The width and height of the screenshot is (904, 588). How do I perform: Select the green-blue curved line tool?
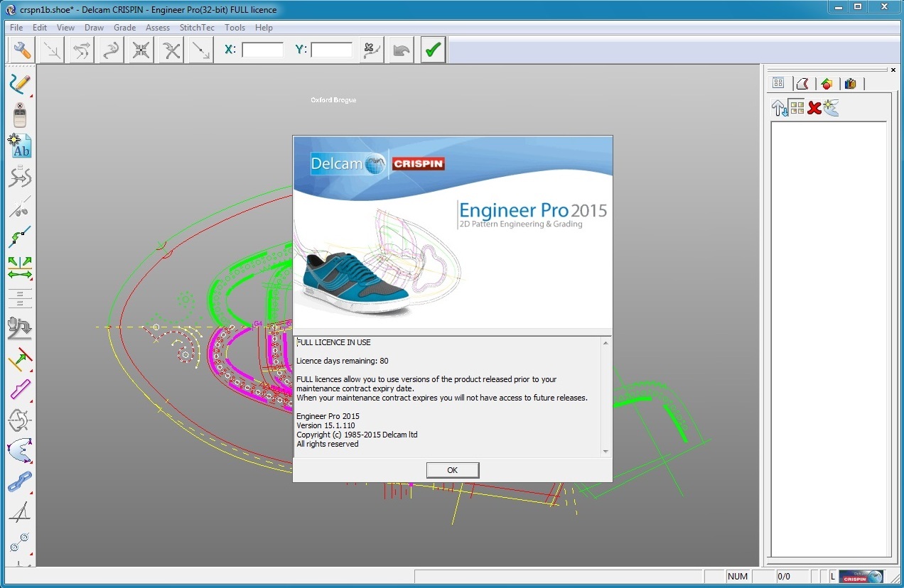point(20,236)
